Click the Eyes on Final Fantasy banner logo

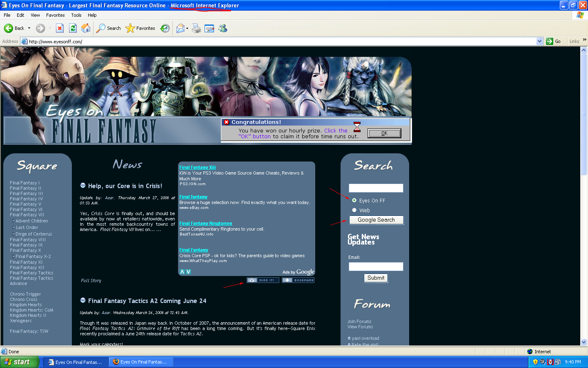click(x=101, y=124)
